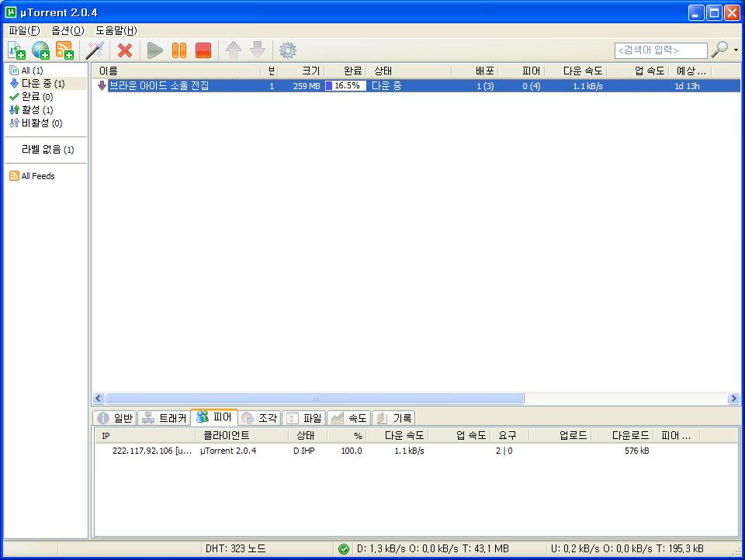This screenshot has height=560, width=745.
Task: Stop the torrent with red stop icon
Action: (x=203, y=50)
